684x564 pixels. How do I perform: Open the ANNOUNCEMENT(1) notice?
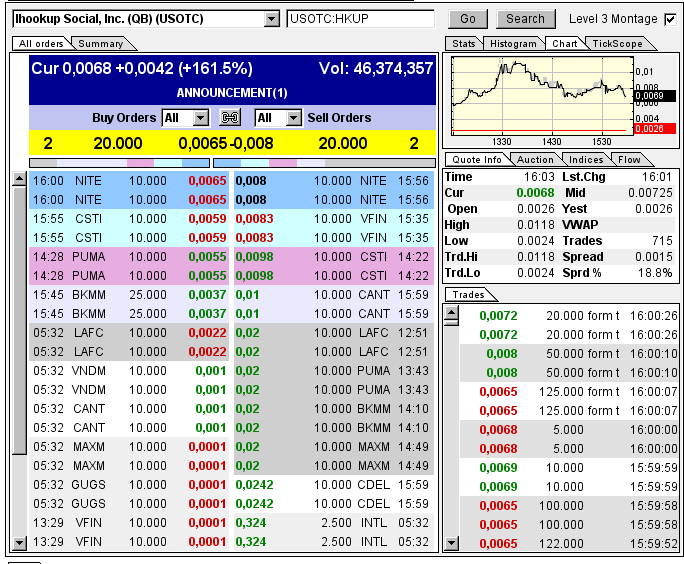[x=233, y=93]
